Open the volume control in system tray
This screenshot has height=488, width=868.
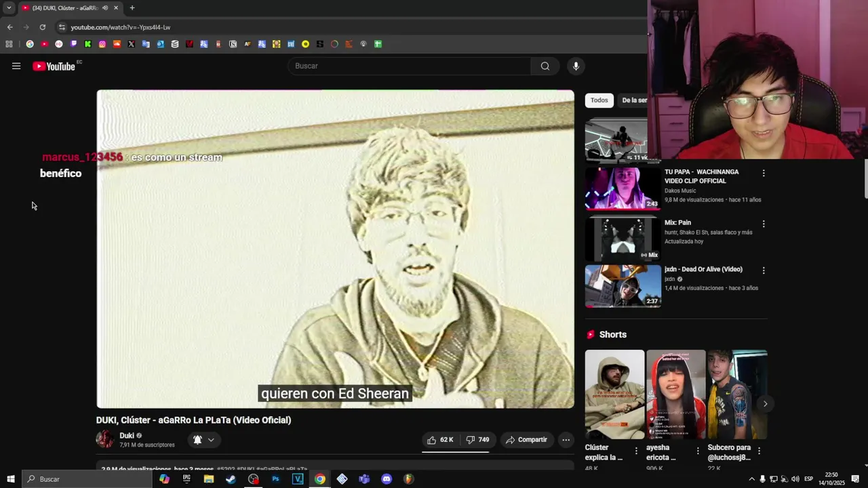click(795, 479)
